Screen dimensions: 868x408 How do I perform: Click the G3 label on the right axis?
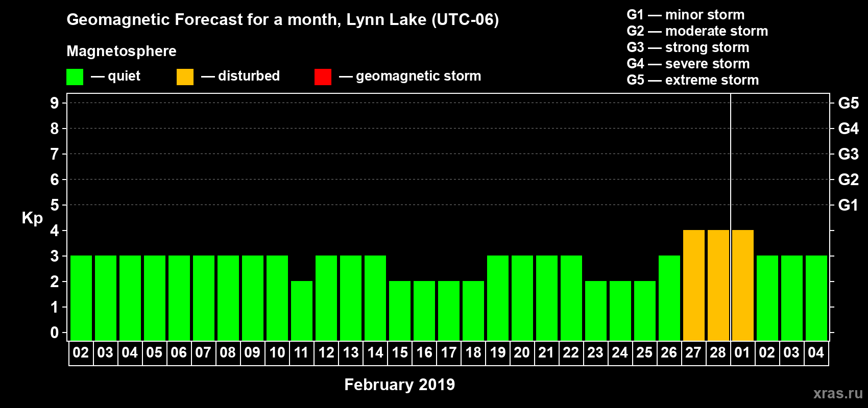pos(848,154)
